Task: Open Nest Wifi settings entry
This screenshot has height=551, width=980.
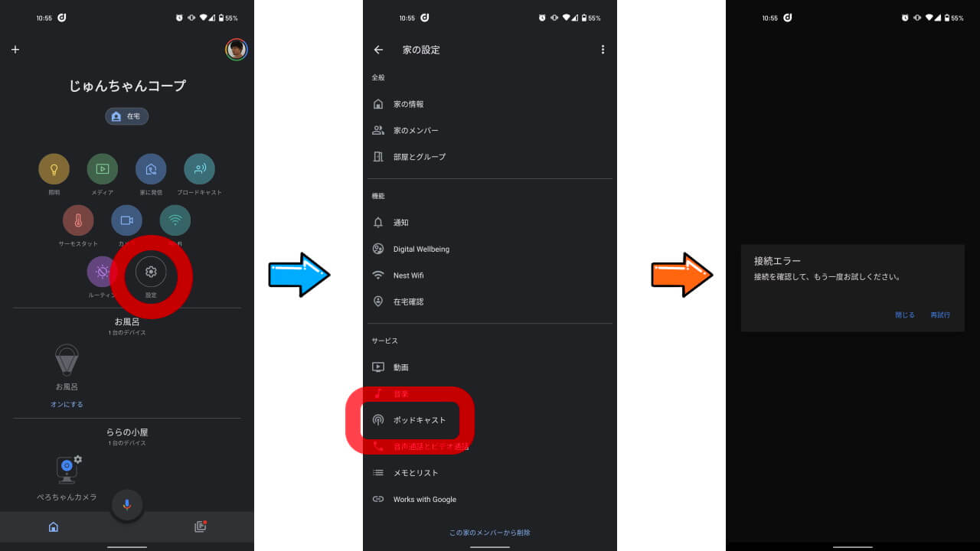Action: point(490,275)
